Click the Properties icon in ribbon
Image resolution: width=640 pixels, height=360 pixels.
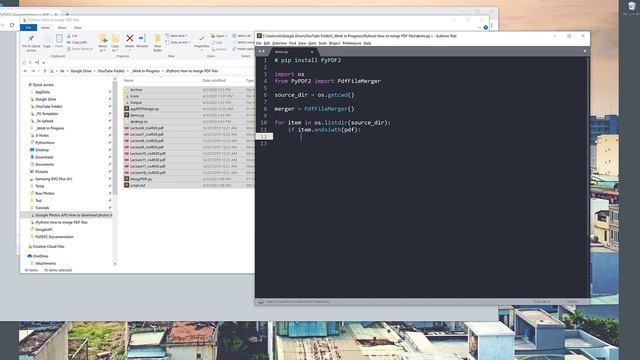pos(201,42)
